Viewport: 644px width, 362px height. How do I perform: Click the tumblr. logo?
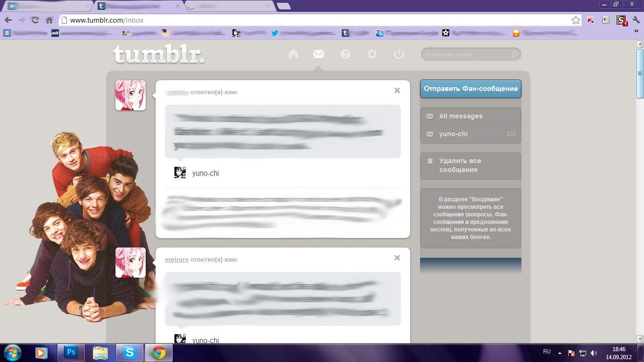[x=159, y=55]
